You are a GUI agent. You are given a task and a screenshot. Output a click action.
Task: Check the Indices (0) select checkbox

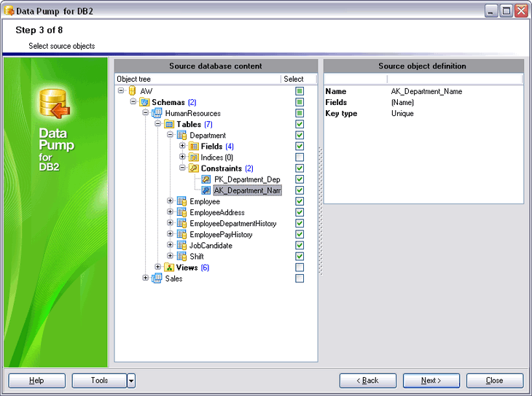point(300,158)
